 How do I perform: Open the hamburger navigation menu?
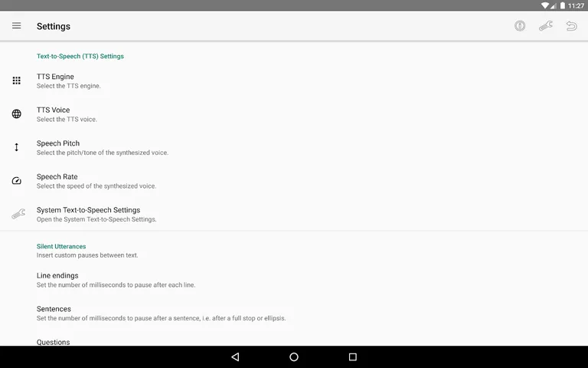(x=17, y=25)
